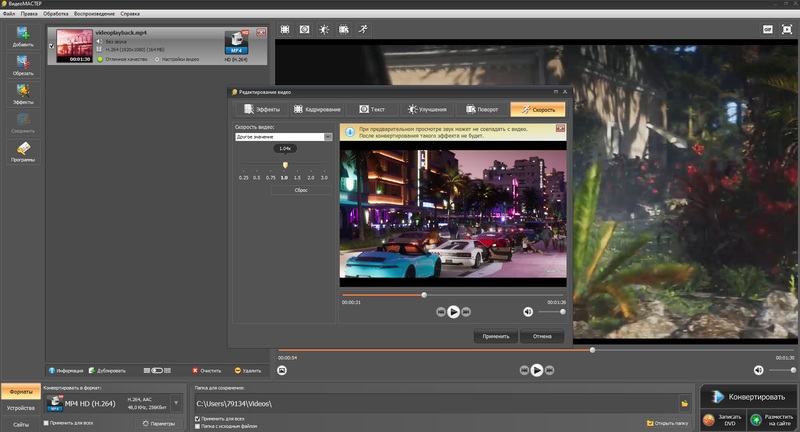Close the info notice in the dialog
Image resolution: width=800 pixels, height=432 pixels.
tap(560, 128)
